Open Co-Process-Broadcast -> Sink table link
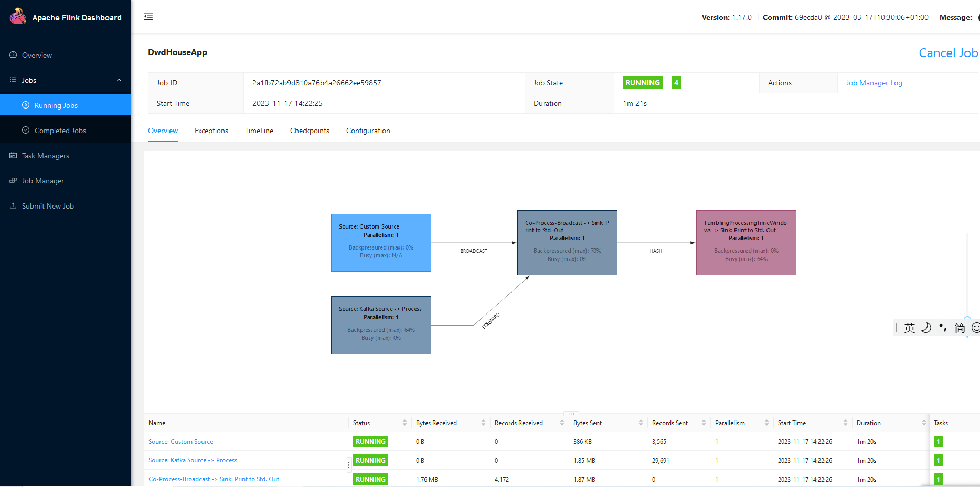 (x=214, y=479)
